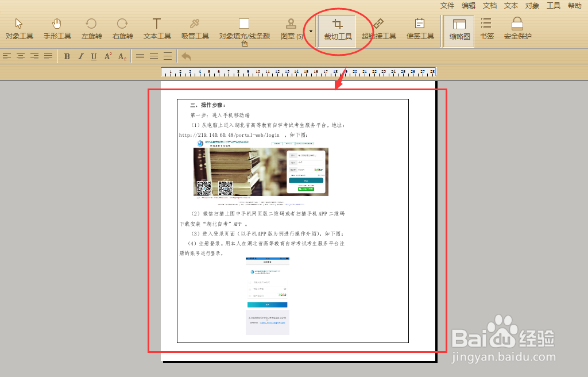Choose the 文本工具 text tool
The height and width of the screenshot is (377, 588).
point(157,29)
